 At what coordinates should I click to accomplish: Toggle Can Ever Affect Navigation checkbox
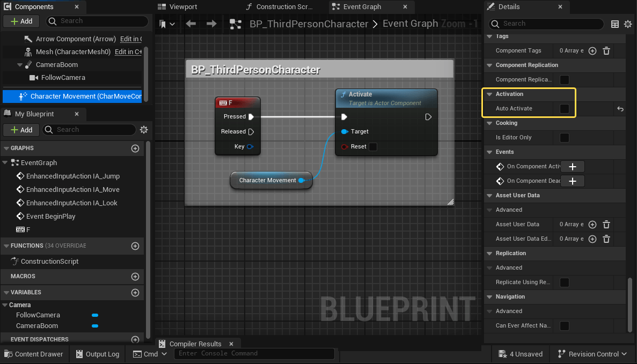[x=564, y=326]
